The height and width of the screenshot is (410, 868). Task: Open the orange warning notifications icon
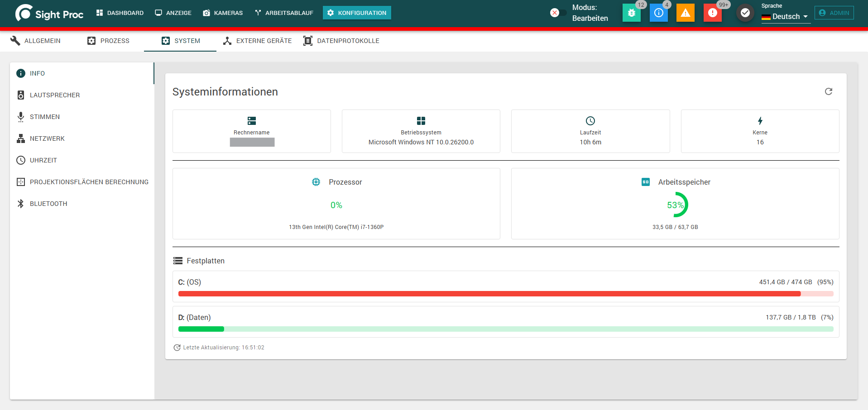pyautogui.click(x=686, y=13)
